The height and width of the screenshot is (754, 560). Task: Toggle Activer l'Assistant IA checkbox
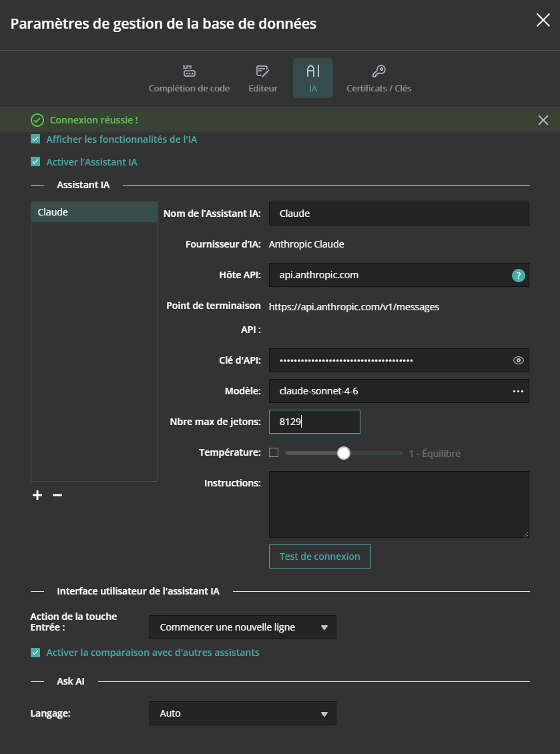(x=35, y=161)
